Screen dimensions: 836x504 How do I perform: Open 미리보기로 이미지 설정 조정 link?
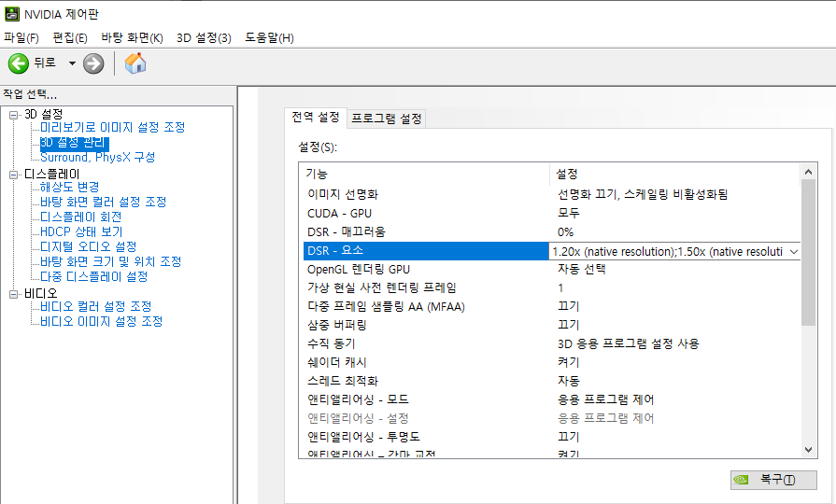pyautogui.click(x=112, y=127)
